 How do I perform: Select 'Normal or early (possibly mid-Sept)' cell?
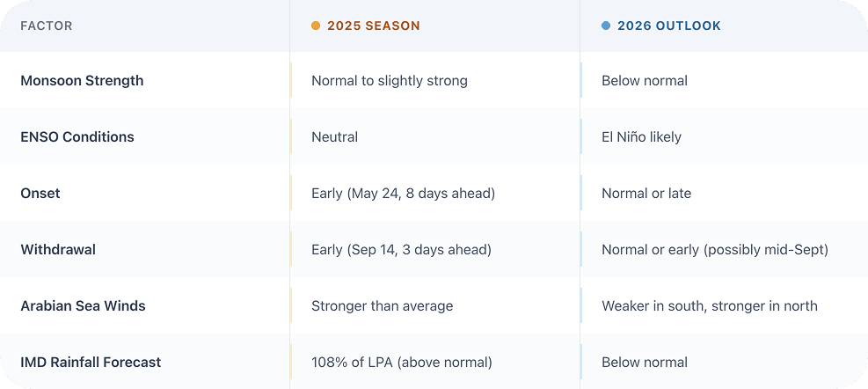[x=715, y=250]
